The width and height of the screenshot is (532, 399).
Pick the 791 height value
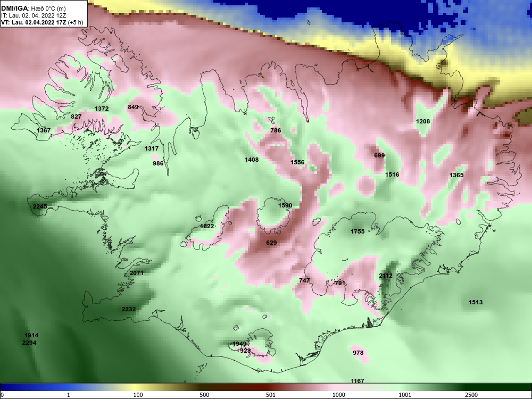(339, 283)
